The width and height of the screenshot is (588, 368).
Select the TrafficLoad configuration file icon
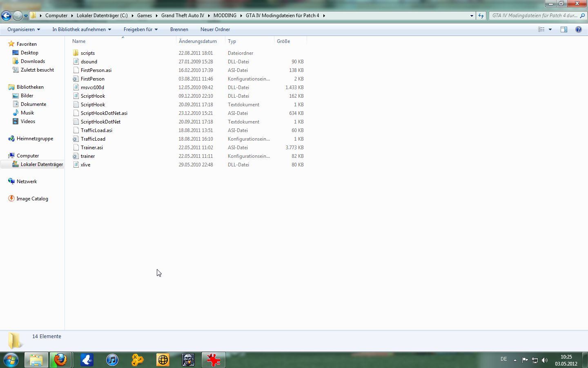coord(76,139)
